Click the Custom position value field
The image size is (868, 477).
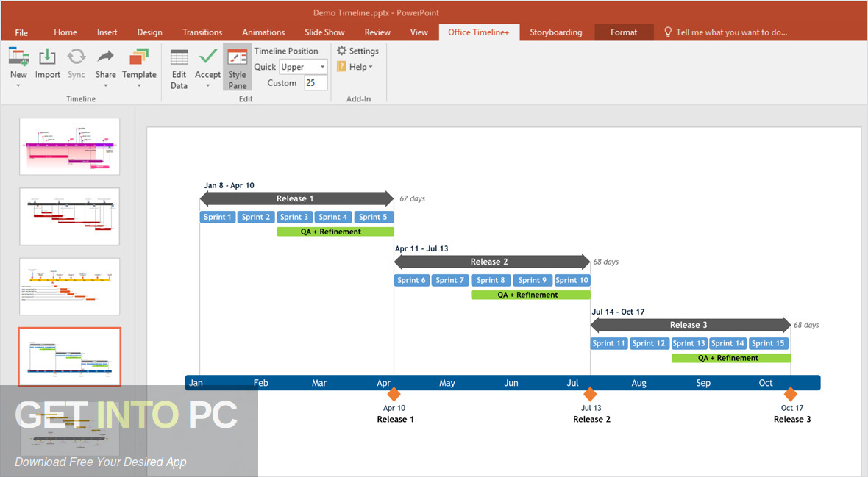[316, 83]
